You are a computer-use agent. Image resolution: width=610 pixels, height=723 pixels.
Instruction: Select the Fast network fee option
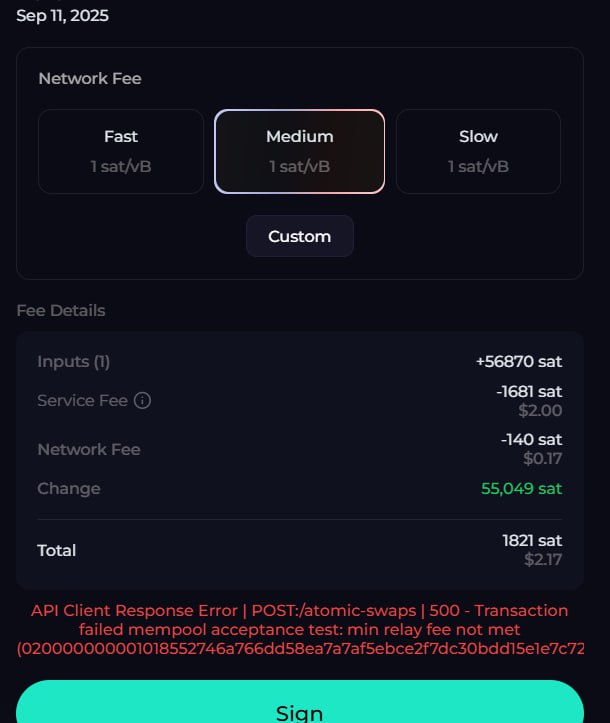121,151
